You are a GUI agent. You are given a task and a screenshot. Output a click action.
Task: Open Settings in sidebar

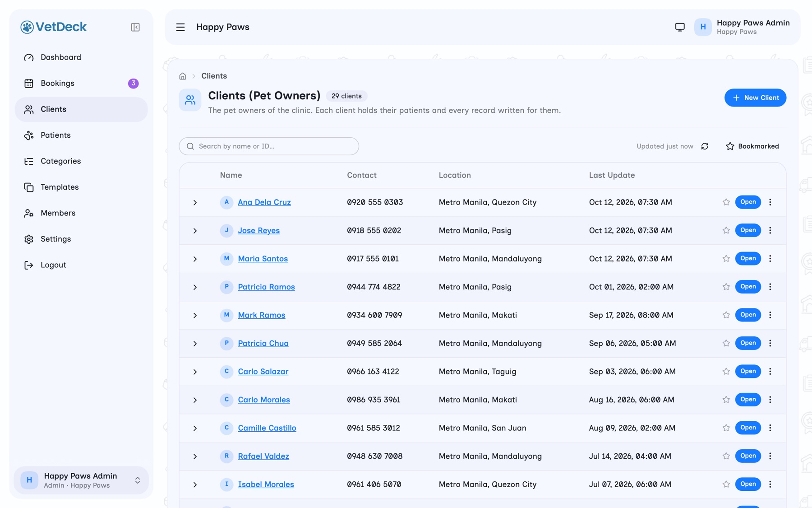[x=81, y=239]
